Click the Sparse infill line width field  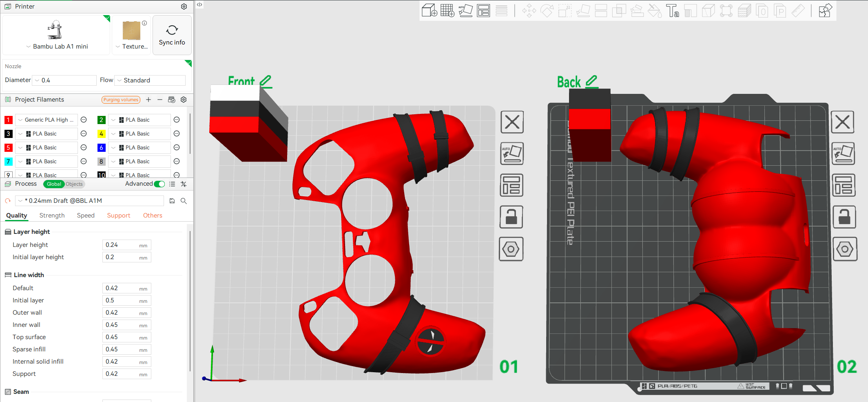point(126,349)
